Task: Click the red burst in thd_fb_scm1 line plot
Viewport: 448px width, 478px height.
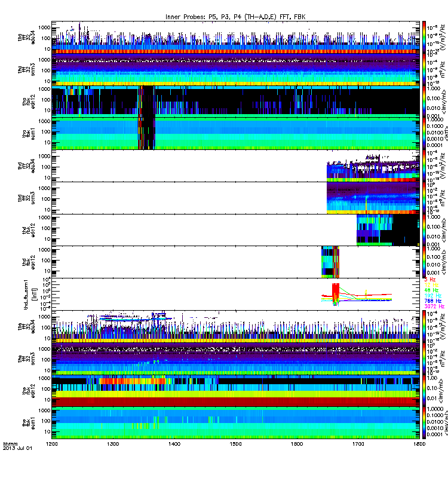Action: point(335,292)
